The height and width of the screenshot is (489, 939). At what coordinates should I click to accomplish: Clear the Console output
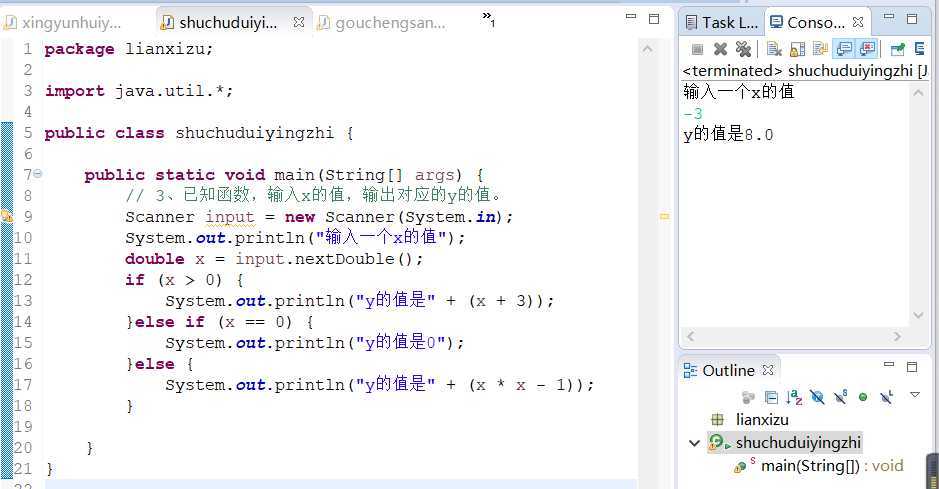click(774, 49)
